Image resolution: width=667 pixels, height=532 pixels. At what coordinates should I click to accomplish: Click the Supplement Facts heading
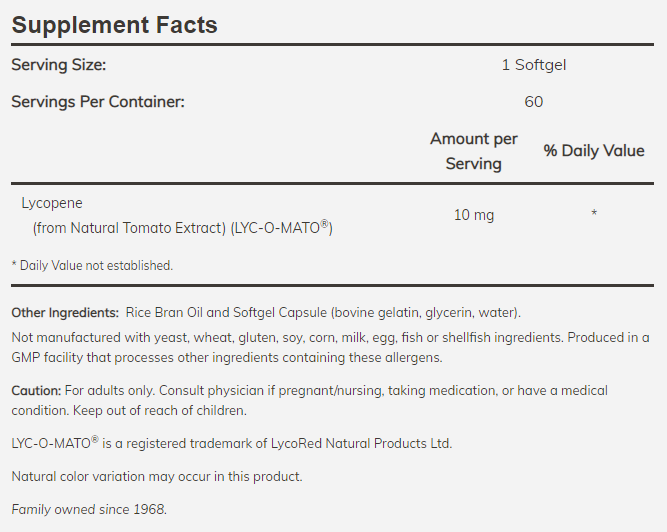[x=114, y=24]
